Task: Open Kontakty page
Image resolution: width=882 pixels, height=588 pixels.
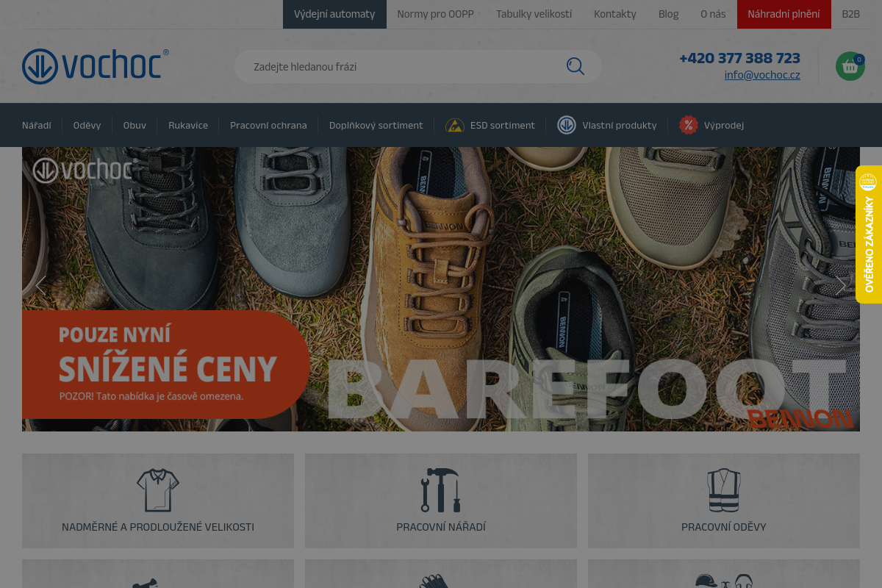Action: tap(615, 14)
